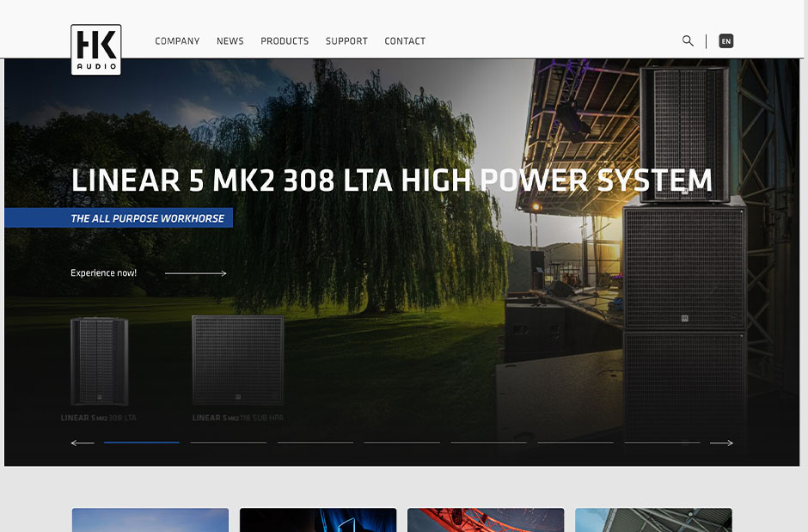Click the arrow beside "Experience now!"
808x532 pixels.
(x=196, y=273)
